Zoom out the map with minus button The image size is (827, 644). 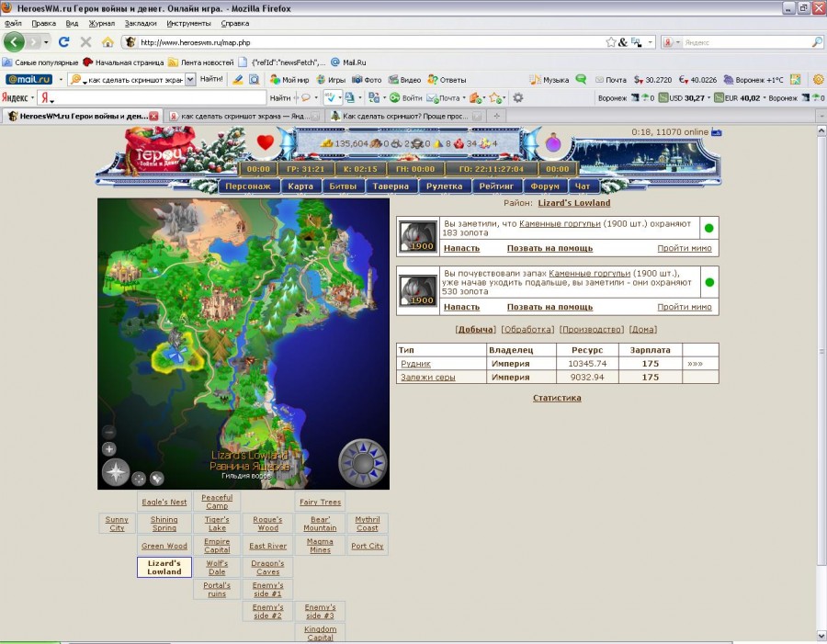coord(109,432)
